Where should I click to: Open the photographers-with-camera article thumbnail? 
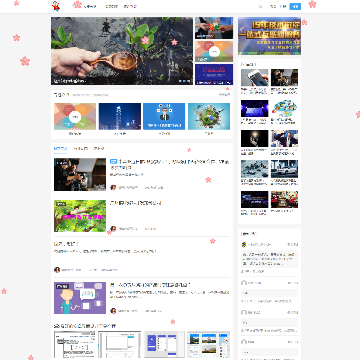(80, 174)
